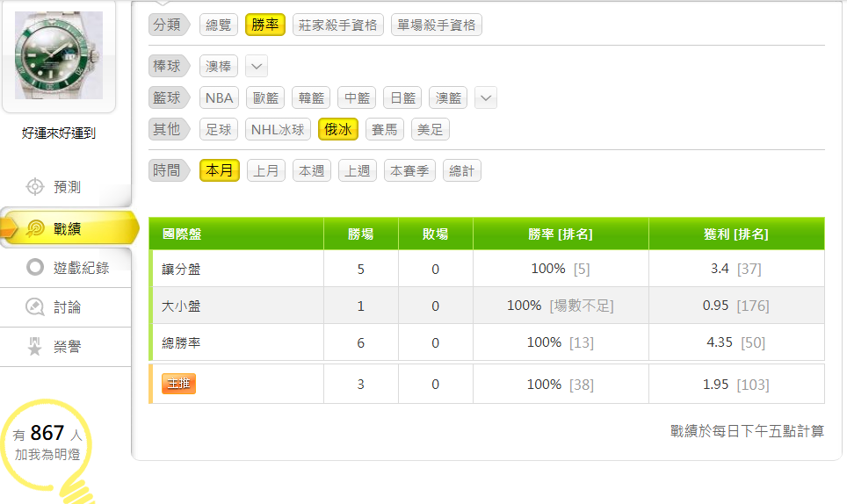Click the green watch profile avatar

tap(58, 55)
